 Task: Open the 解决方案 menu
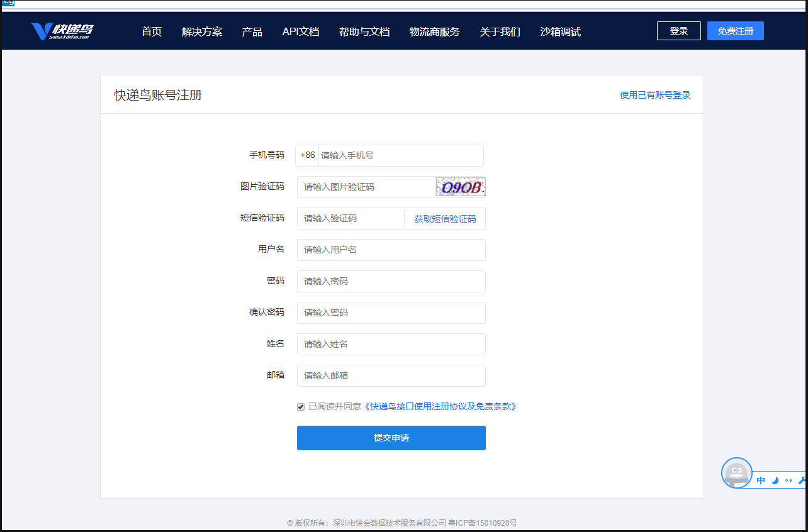[202, 31]
